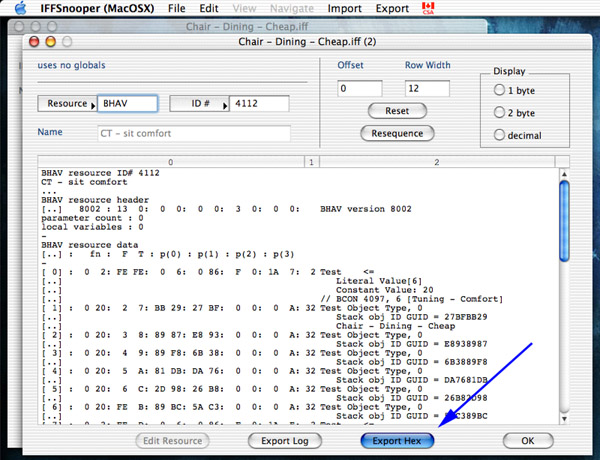This screenshot has height=460, width=600.
Task: Open the Import menu
Action: pos(345,8)
